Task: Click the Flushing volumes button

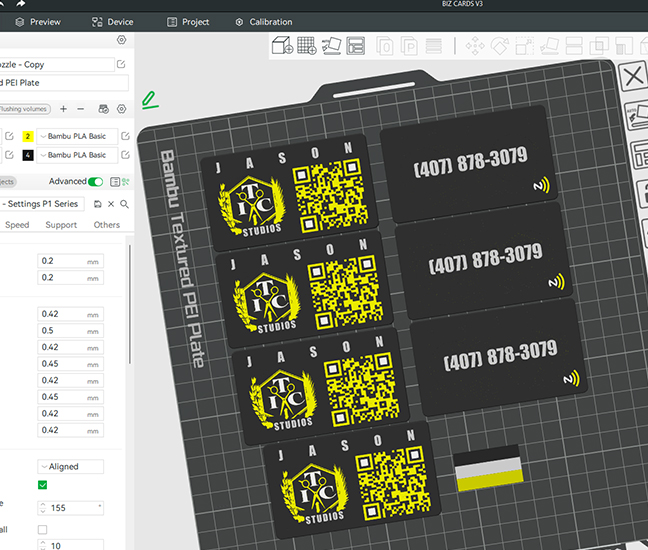Action: click(x=24, y=109)
